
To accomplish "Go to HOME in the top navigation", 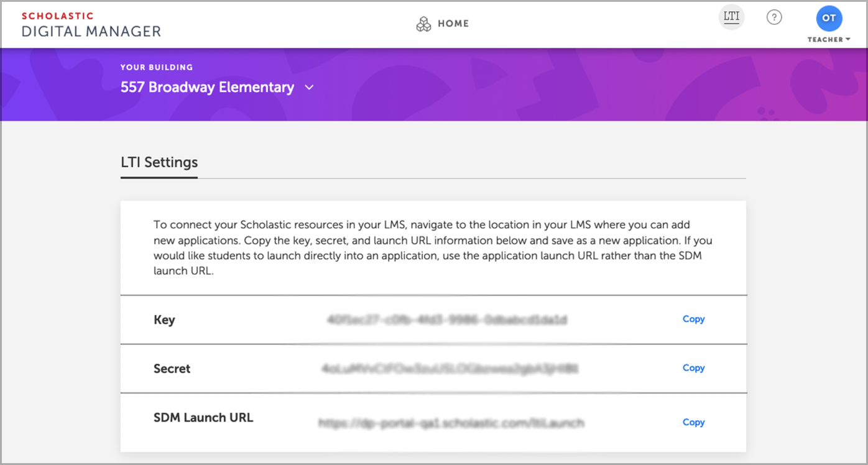I will (453, 24).
